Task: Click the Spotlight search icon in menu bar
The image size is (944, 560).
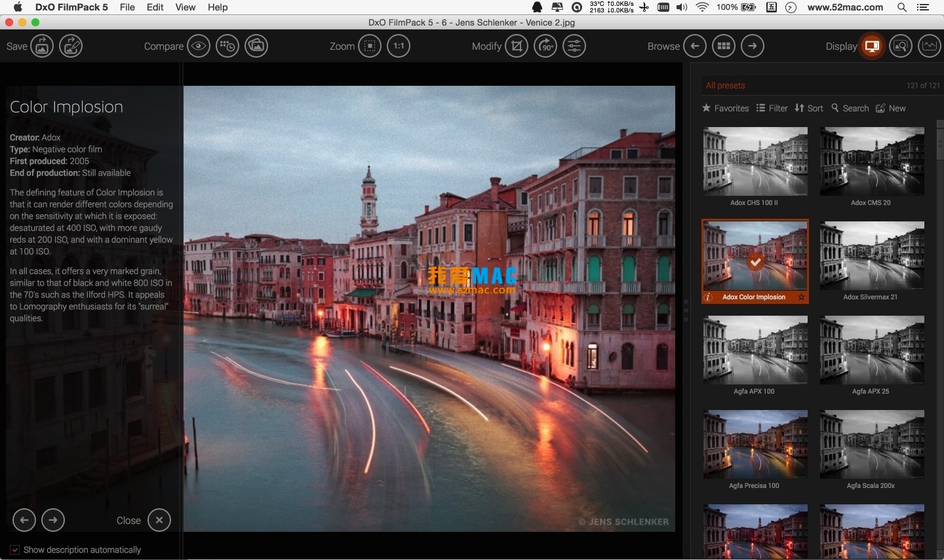Action: pyautogui.click(x=902, y=7)
